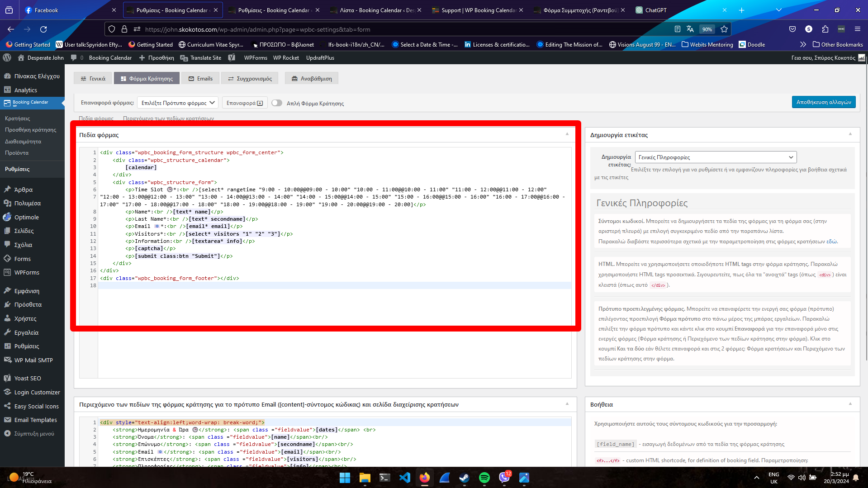Open Σχόλια in the sidebar
This screenshot has width=868, height=488.
pyautogui.click(x=32, y=245)
